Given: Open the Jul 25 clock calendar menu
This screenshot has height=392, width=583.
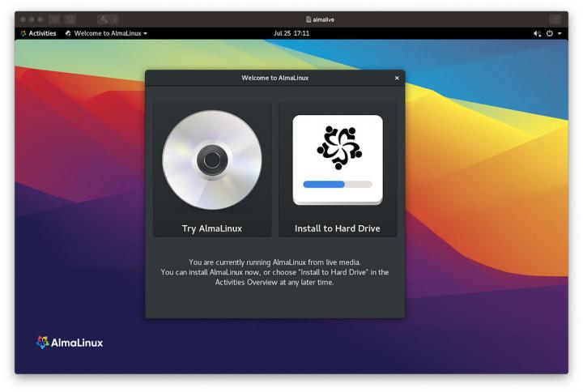Looking at the screenshot, I should pyautogui.click(x=291, y=33).
